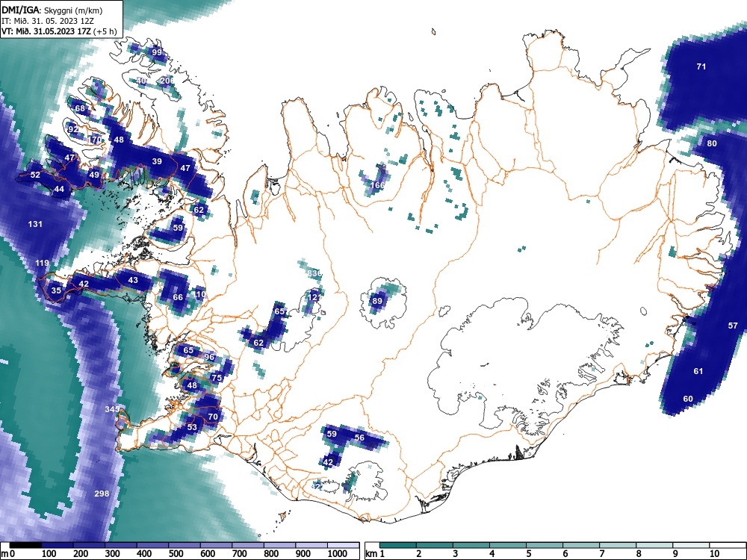Click the visibility value 53 on the map
Screen dimensions: 747x560
point(192,427)
